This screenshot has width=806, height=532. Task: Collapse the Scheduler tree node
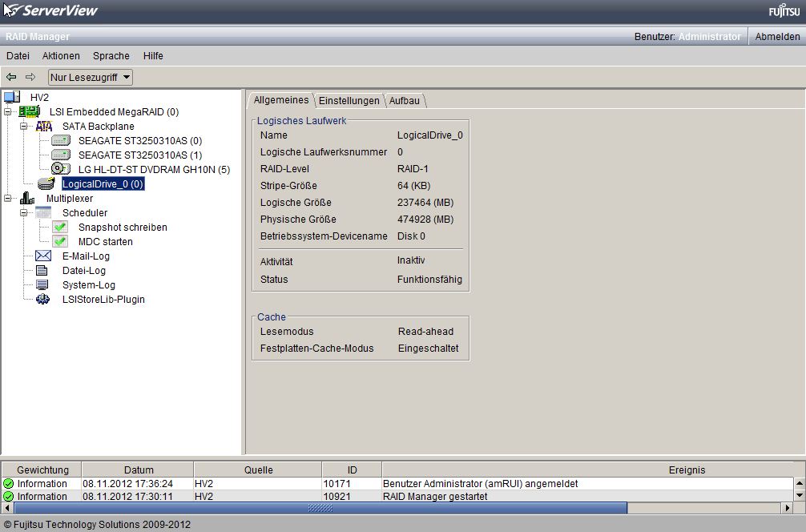tap(24, 213)
